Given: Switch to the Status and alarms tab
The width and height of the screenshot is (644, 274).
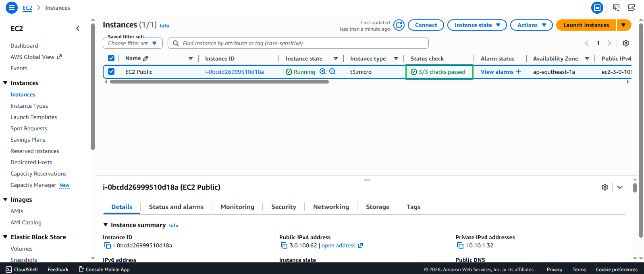Looking at the screenshot, I should [176, 207].
